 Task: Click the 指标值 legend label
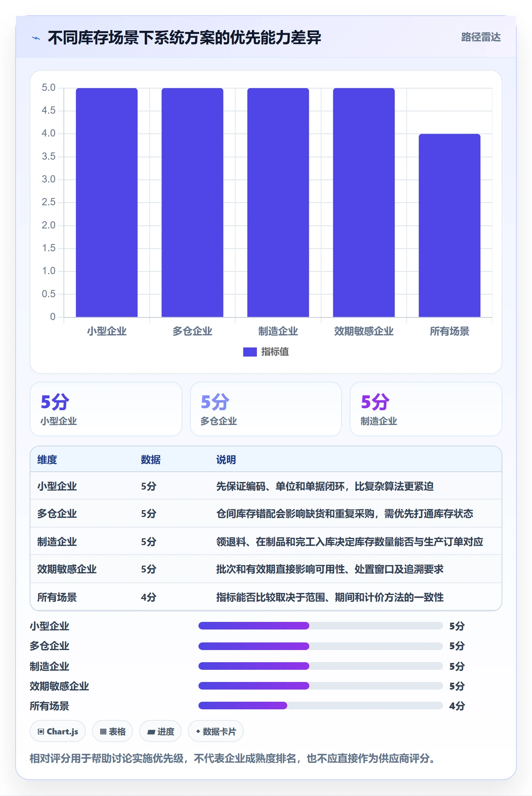click(x=275, y=352)
